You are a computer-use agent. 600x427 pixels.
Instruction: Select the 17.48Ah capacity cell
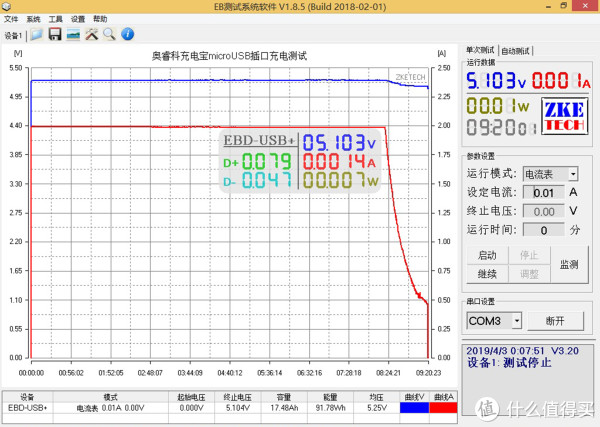284,408
